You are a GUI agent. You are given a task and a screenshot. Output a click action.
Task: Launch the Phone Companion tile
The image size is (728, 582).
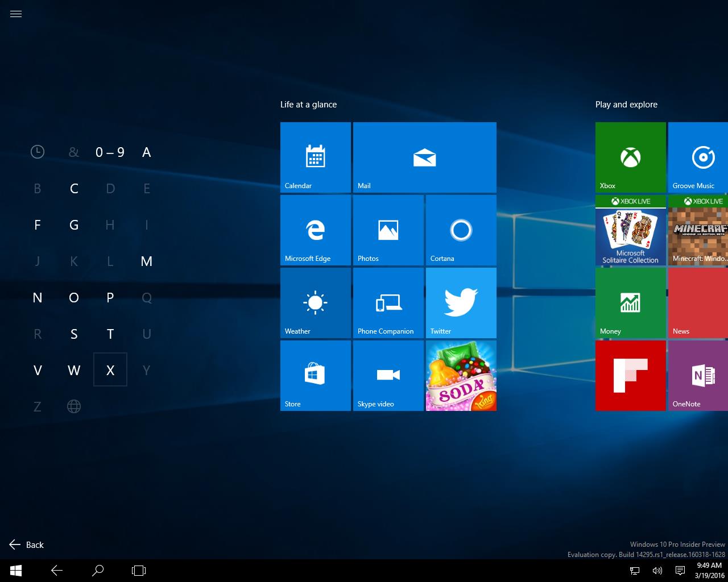(x=388, y=303)
